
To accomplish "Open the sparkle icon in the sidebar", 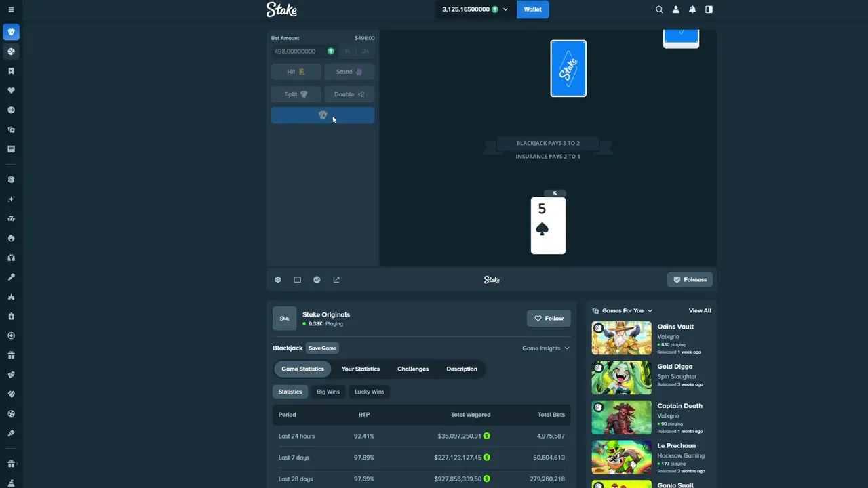I will tap(11, 199).
